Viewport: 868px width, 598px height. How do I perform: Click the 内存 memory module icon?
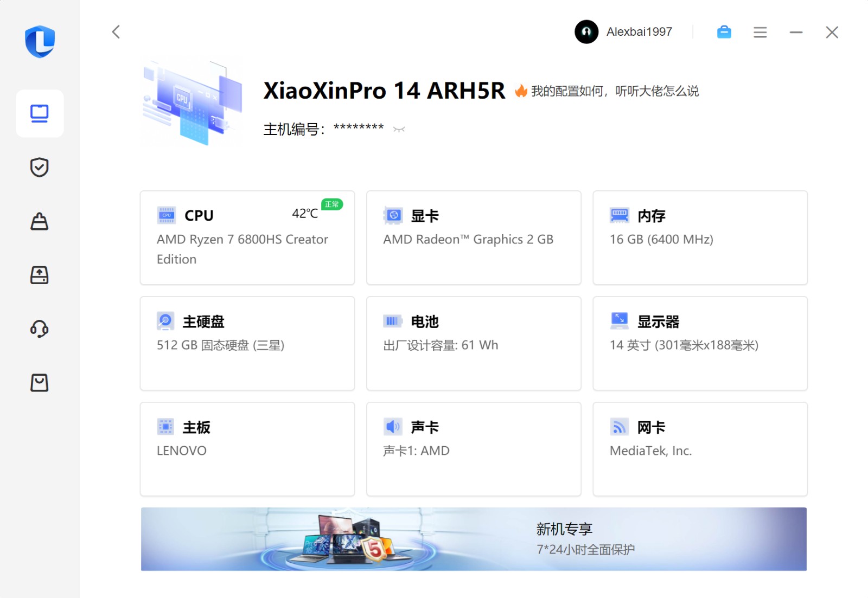click(620, 215)
